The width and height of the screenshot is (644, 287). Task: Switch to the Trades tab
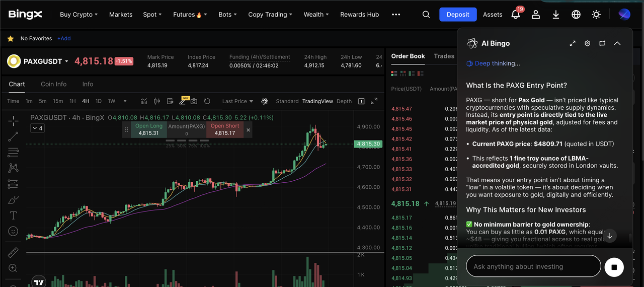point(444,56)
